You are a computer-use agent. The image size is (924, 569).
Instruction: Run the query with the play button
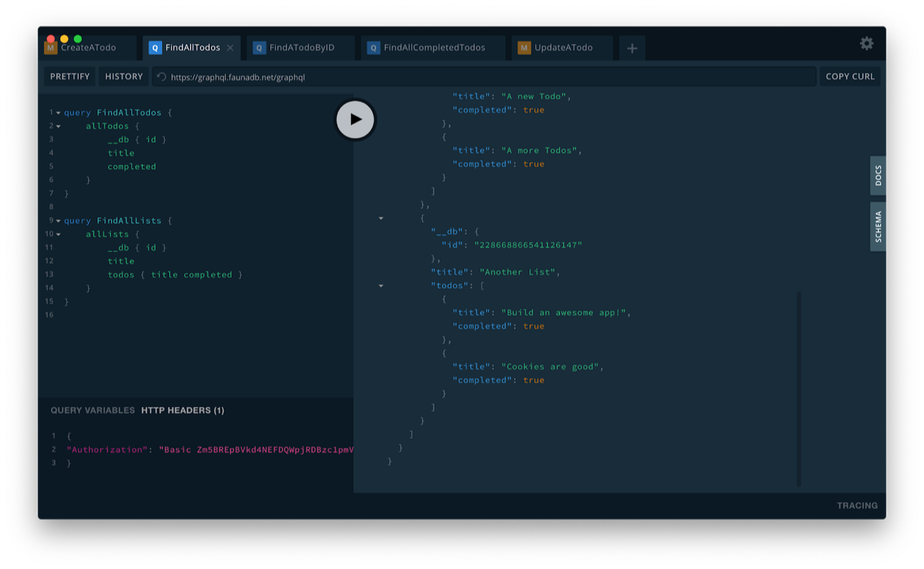tap(355, 119)
